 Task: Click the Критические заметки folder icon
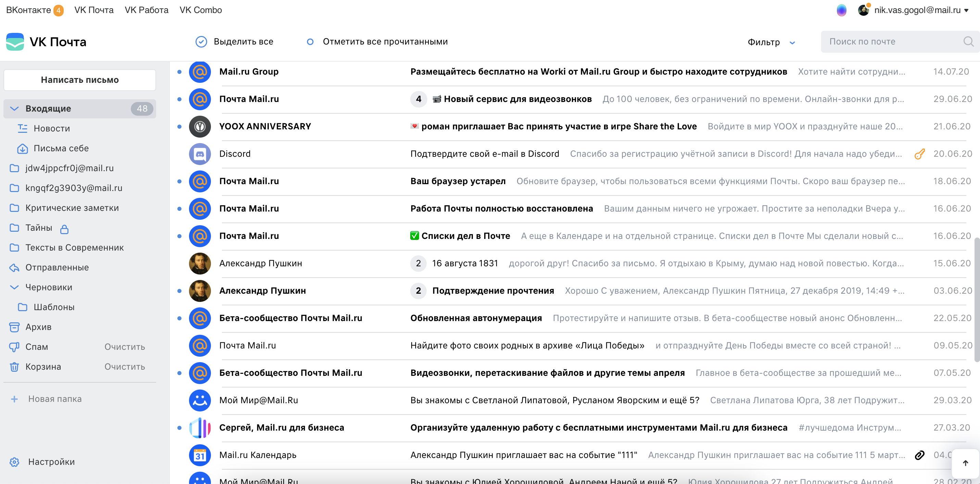14,208
